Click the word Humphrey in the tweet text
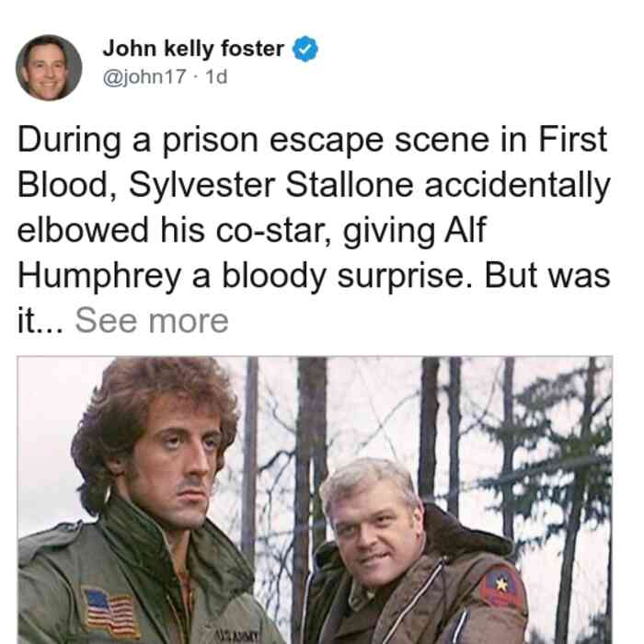644x644 pixels. pos(99,276)
